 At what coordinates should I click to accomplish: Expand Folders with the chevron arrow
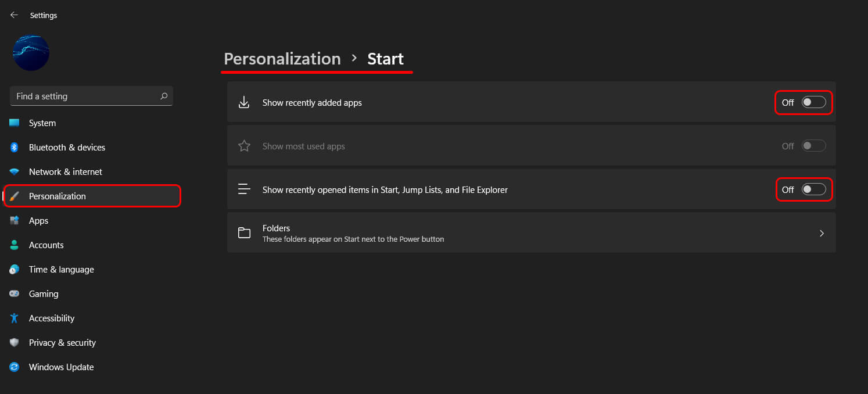822,233
